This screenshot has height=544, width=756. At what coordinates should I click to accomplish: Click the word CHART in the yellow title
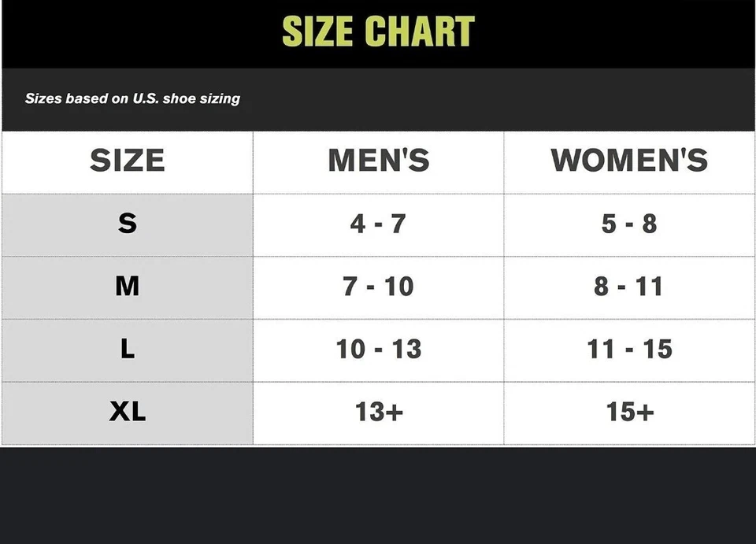click(x=422, y=31)
